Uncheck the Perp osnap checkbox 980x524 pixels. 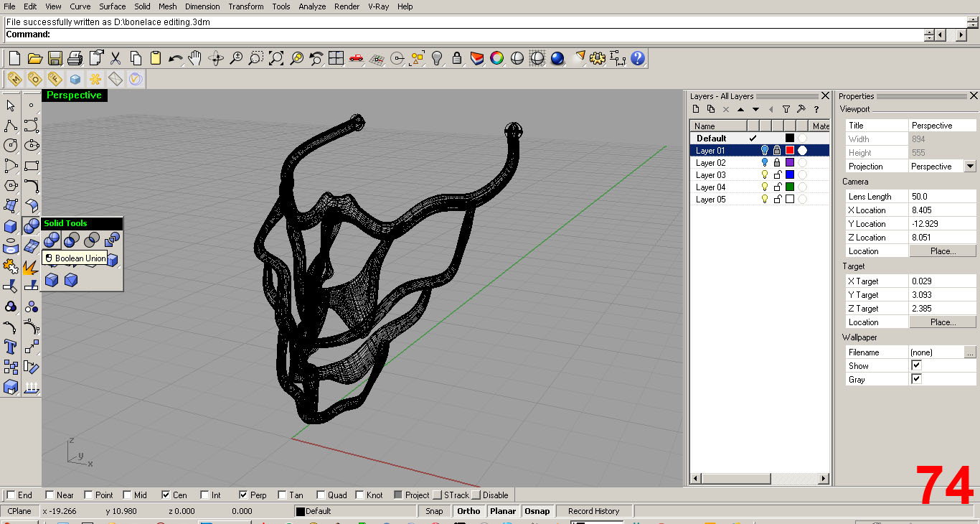pos(243,495)
